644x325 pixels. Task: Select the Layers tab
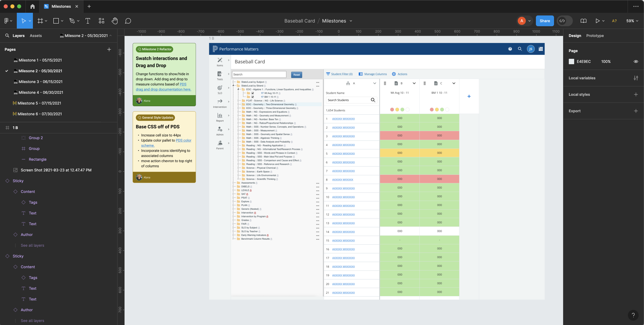tap(18, 36)
